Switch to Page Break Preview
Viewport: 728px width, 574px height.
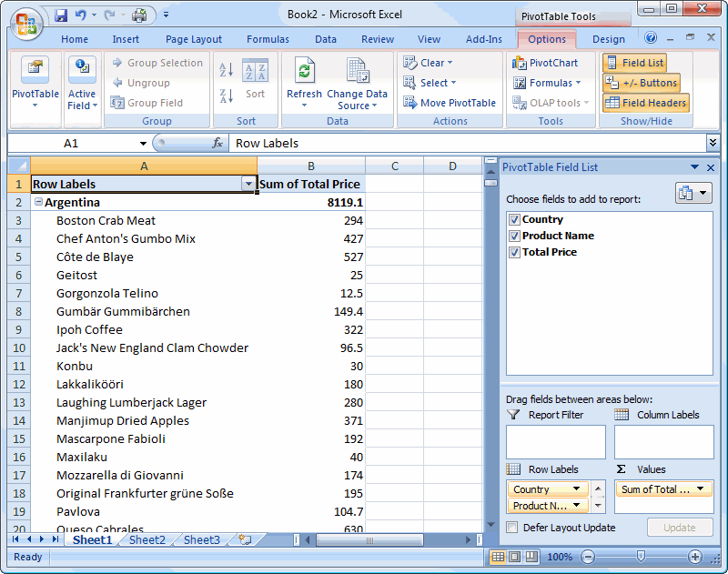point(531,557)
